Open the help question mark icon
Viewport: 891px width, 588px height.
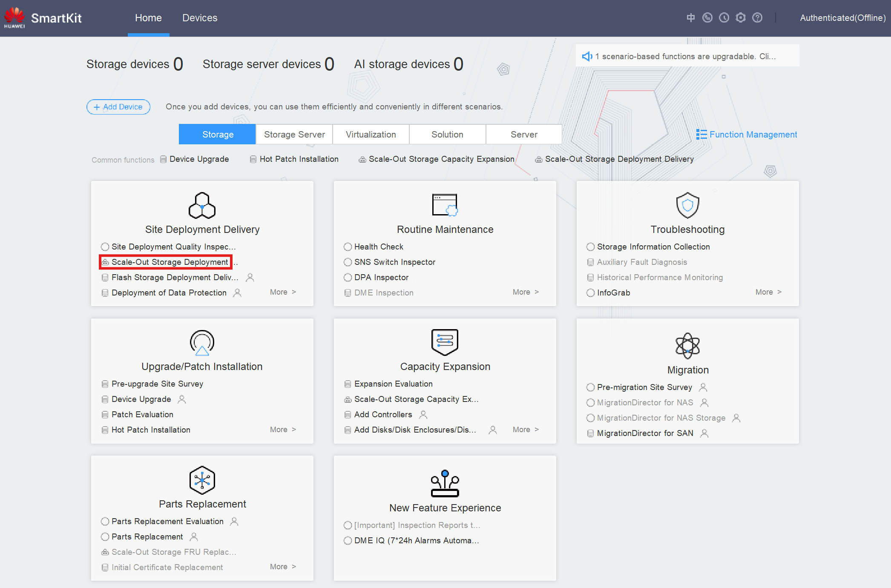coord(757,17)
